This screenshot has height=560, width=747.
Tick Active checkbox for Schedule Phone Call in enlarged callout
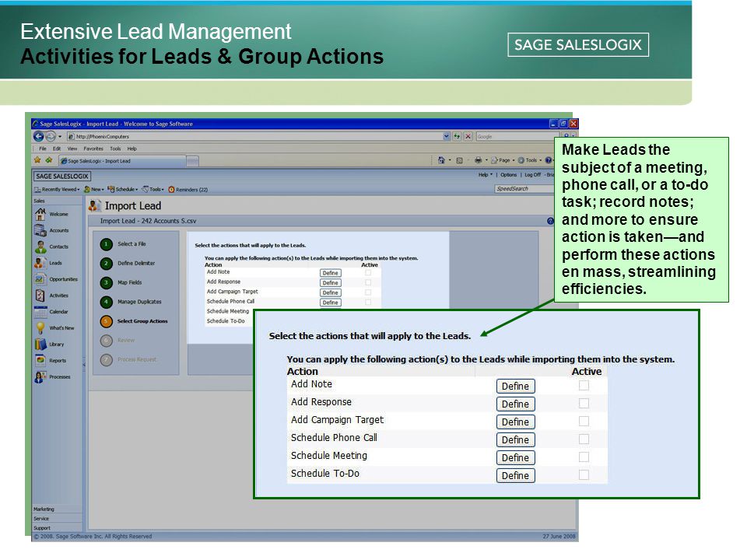(584, 439)
